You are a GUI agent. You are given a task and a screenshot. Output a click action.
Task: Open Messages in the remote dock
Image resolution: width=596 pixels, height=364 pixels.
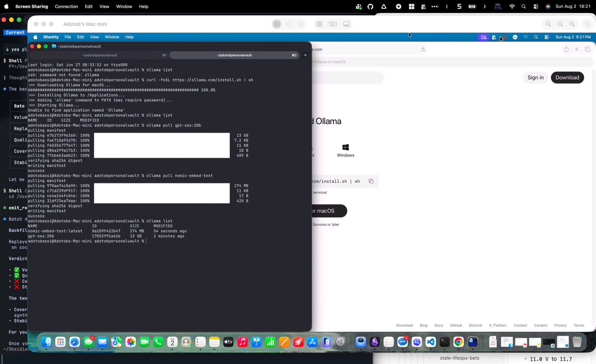click(x=88, y=342)
